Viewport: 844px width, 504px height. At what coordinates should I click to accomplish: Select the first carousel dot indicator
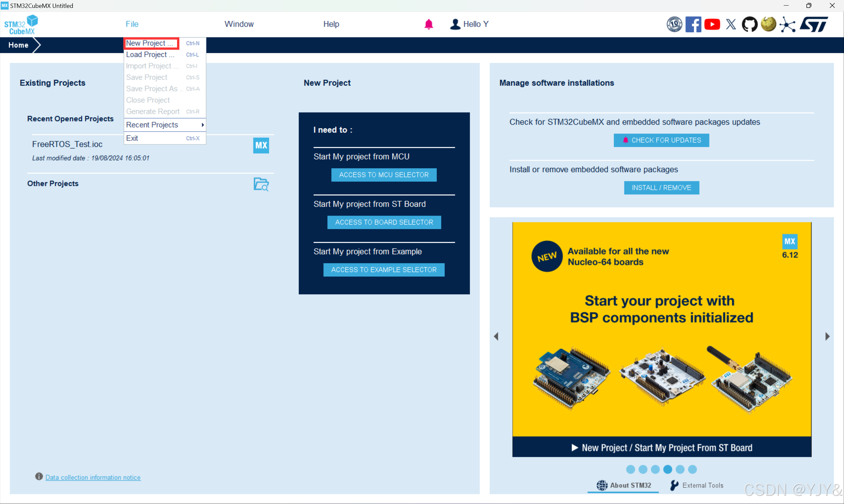tap(630, 469)
